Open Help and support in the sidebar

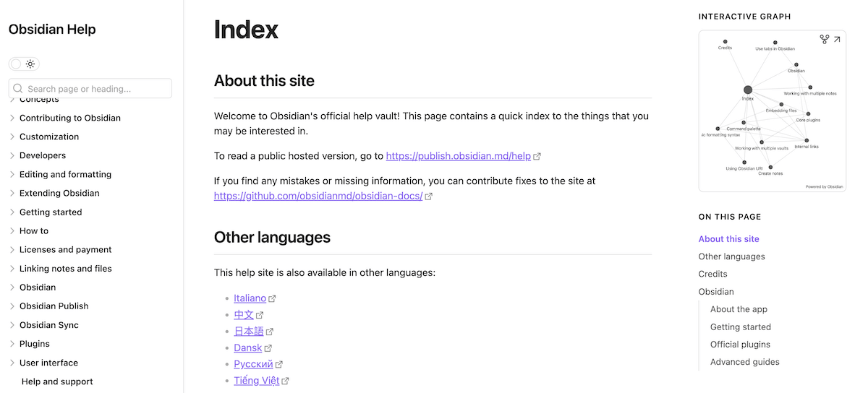[57, 381]
